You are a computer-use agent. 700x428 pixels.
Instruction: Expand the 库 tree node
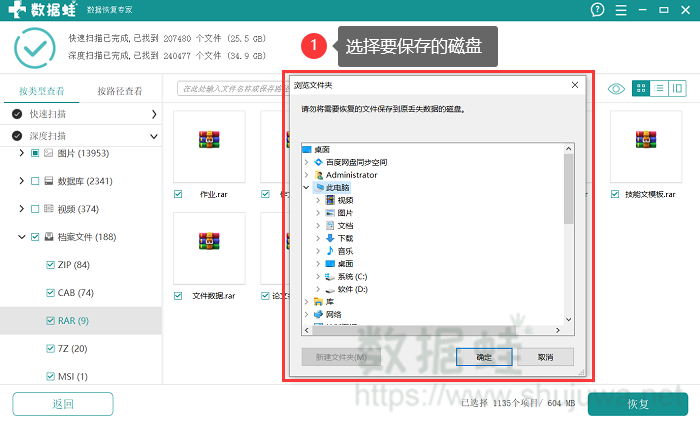[x=306, y=302]
